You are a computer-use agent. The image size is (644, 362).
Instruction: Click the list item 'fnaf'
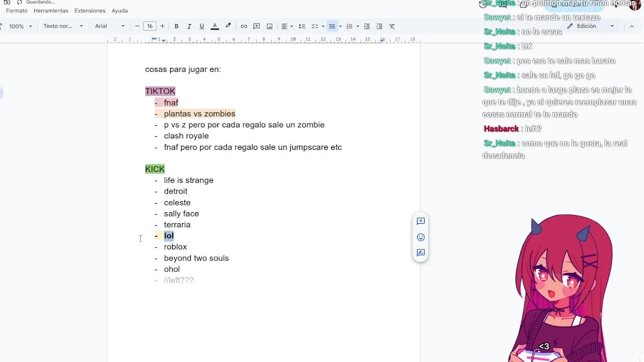coord(171,103)
